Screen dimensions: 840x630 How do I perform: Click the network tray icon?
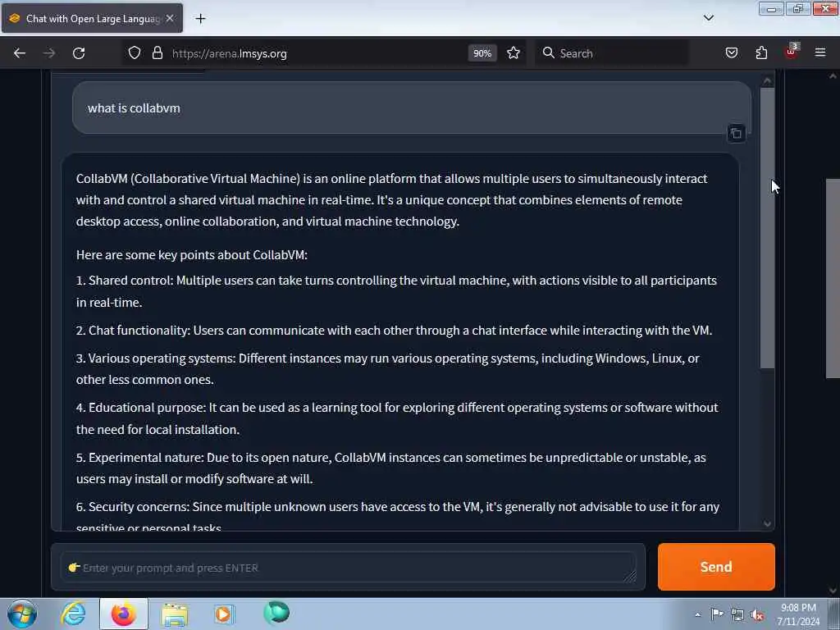point(737,614)
